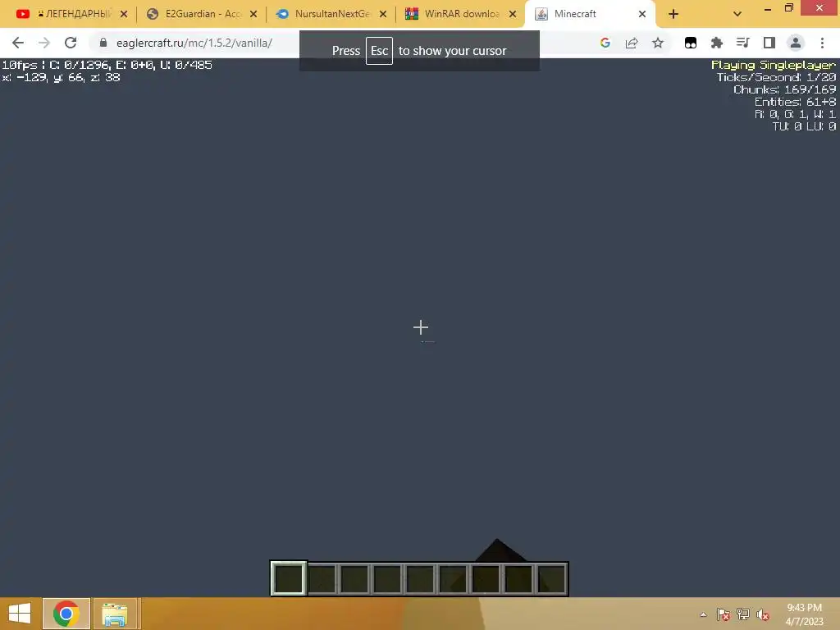Image resolution: width=840 pixels, height=630 pixels.
Task: Go back using the browser back arrow
Action: coord(18,43)
